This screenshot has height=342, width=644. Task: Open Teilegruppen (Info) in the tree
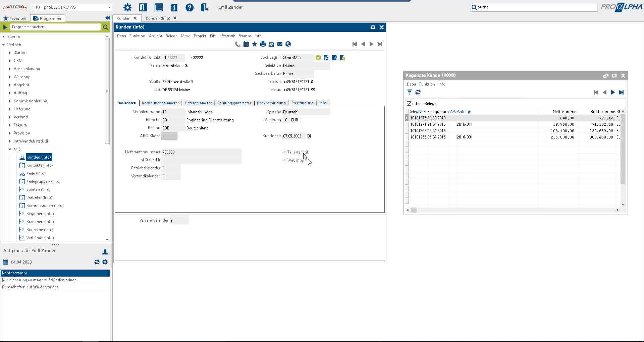pos(44,181)
